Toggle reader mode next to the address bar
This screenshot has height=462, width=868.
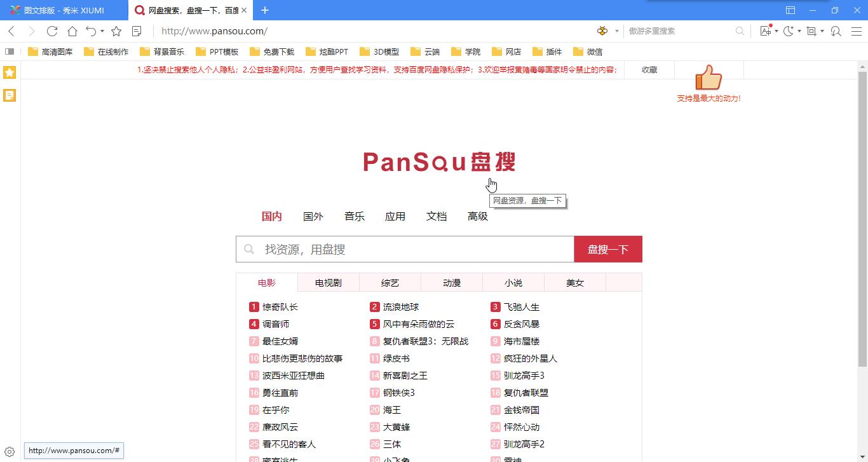[136, 31]
